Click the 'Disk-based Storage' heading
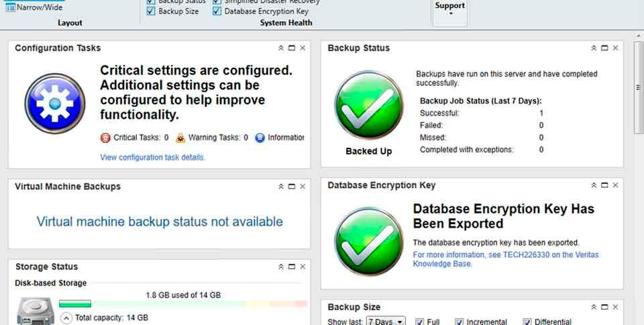 coord(50,283)
